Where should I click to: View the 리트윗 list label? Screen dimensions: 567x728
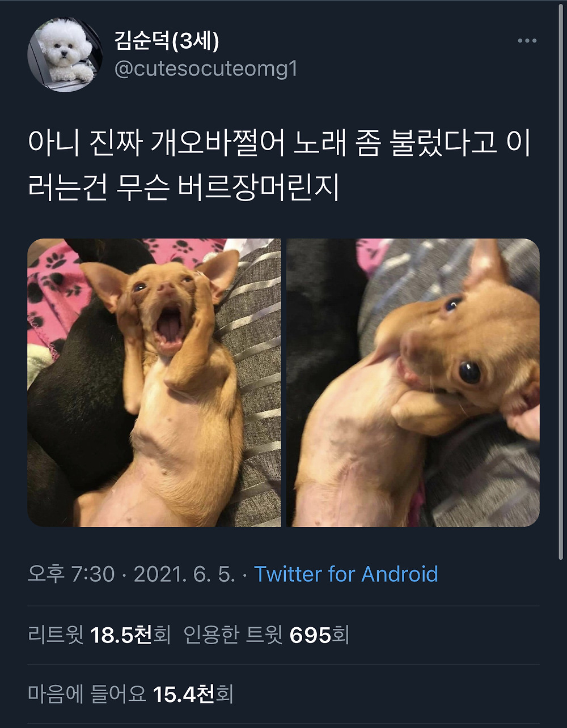click(56, 635)
